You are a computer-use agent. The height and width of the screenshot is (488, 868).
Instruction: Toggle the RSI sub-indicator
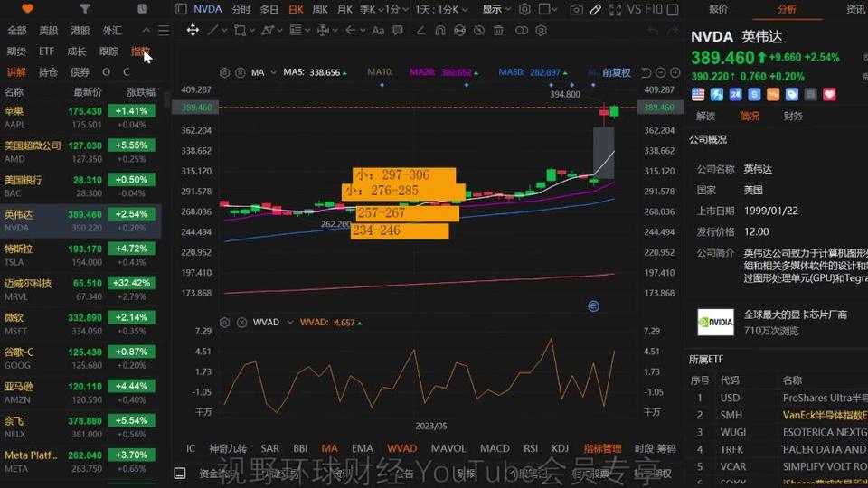pos(531,448)
